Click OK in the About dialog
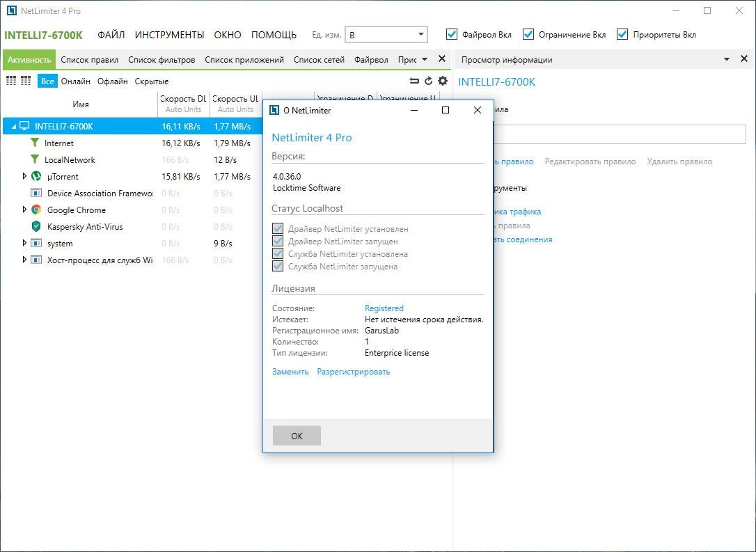Screen dimensions: 756x552 (297, 436)
